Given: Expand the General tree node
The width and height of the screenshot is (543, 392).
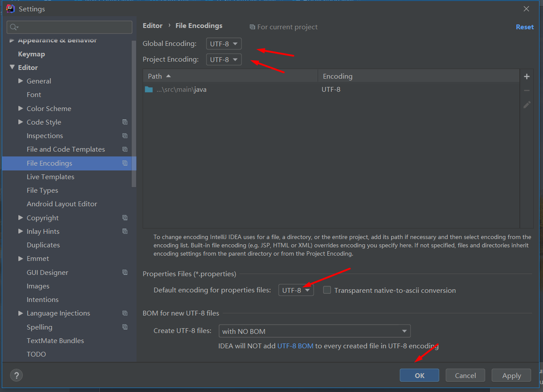Looking at the screenshot, I should click(21, 81).
